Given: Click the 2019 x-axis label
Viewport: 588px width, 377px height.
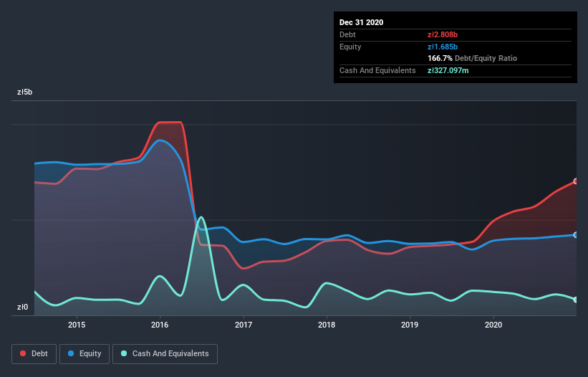Looking at the screenshot, I should point(410,325).
